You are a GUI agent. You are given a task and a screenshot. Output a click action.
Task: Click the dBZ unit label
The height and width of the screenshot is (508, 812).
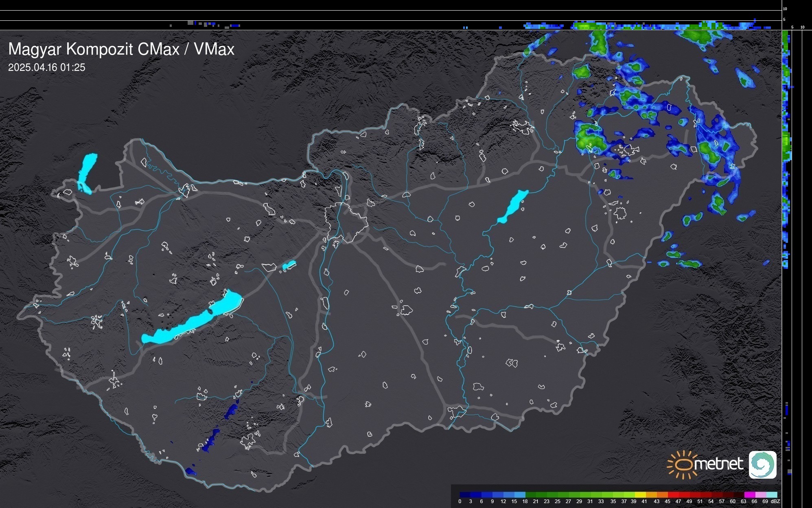pos(775,501)
